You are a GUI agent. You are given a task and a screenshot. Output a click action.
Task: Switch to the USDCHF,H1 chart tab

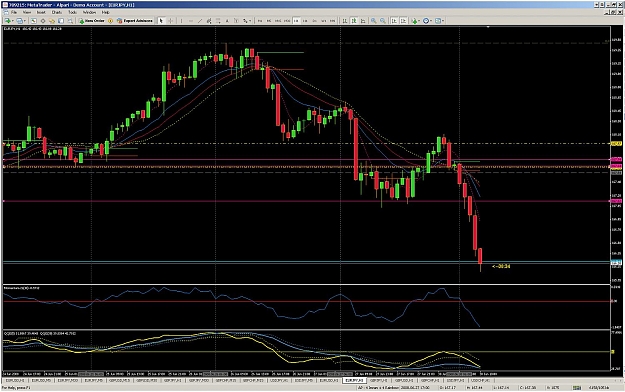coord(480,381)
